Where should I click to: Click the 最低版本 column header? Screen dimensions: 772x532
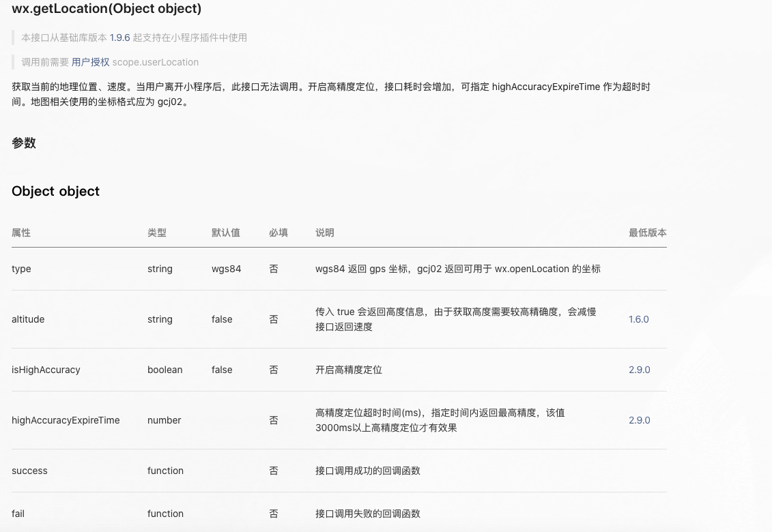click(647, 233)
